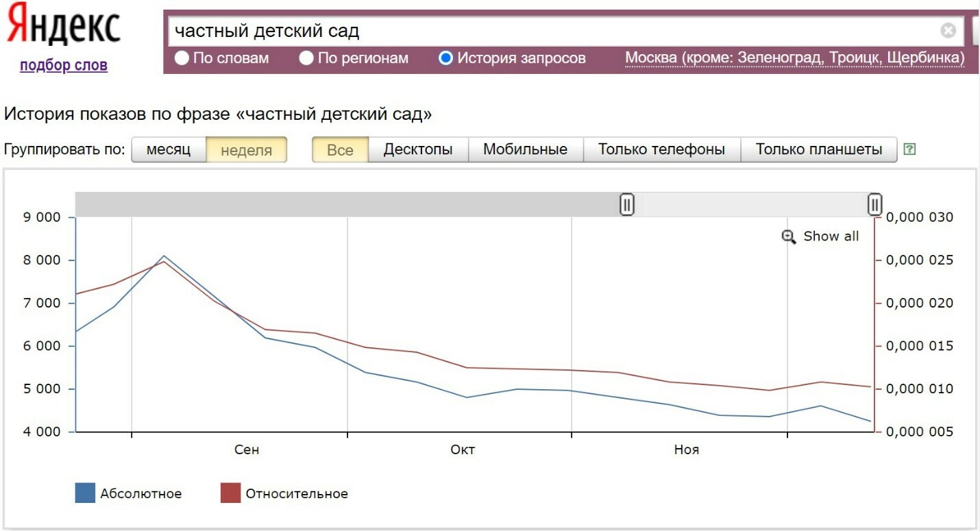Switch to the 'Мобильные' tab

tap(526, 149)
